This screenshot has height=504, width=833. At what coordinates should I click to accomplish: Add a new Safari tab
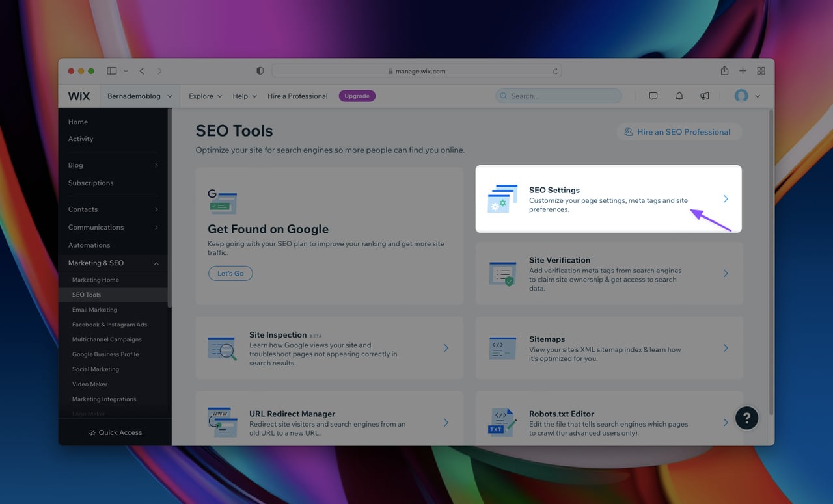(743, 71)
